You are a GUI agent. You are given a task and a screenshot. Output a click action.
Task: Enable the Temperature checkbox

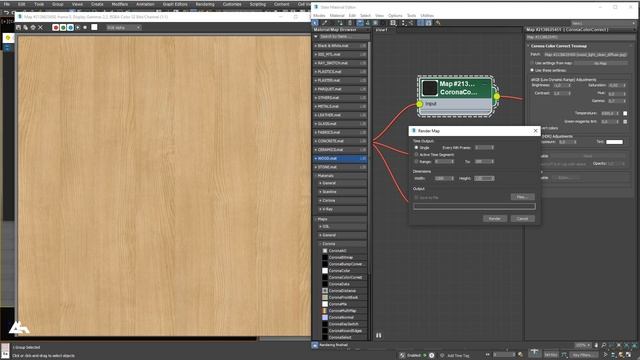(625, 113)
